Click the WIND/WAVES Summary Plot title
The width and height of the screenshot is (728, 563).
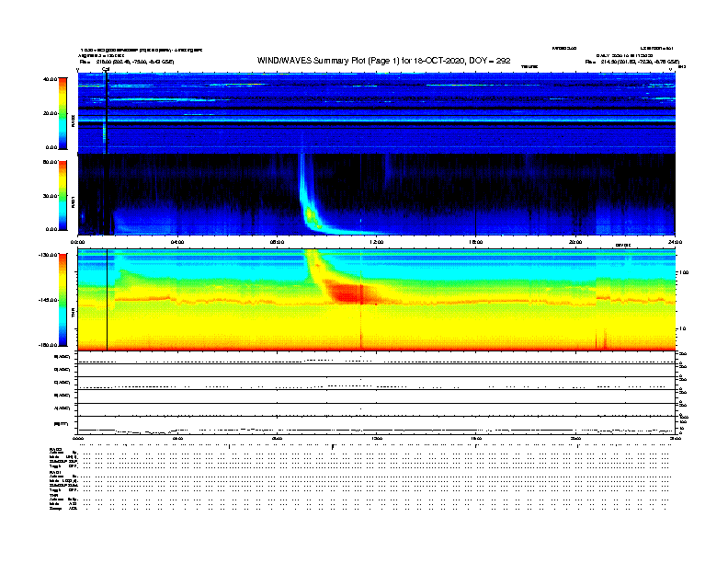click(383, 61)
